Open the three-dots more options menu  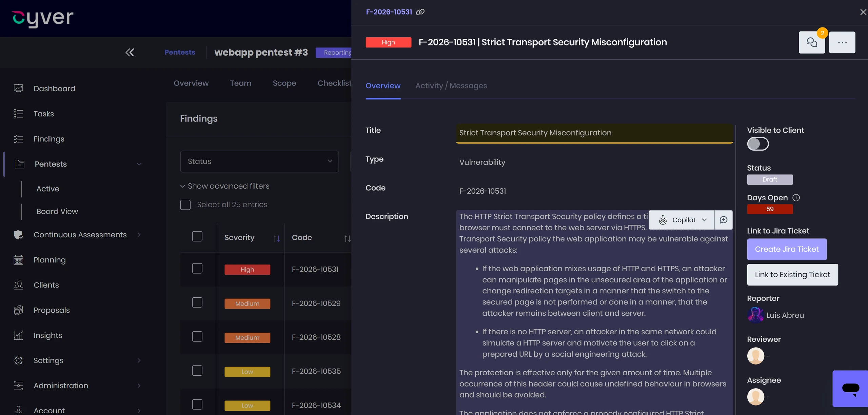[842, 42]
